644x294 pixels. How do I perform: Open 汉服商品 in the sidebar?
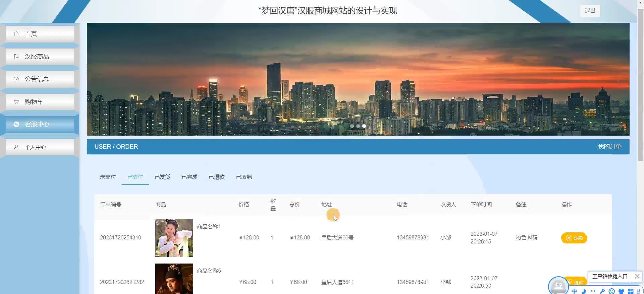point(40,57)
